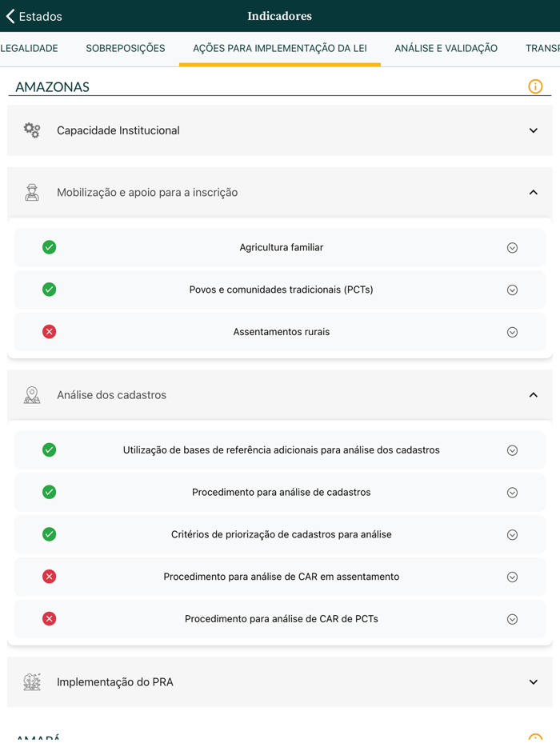The image size is (560, 747).
Task: Open the info icon next to AMAZONAS
Action: tap(535, 86)
